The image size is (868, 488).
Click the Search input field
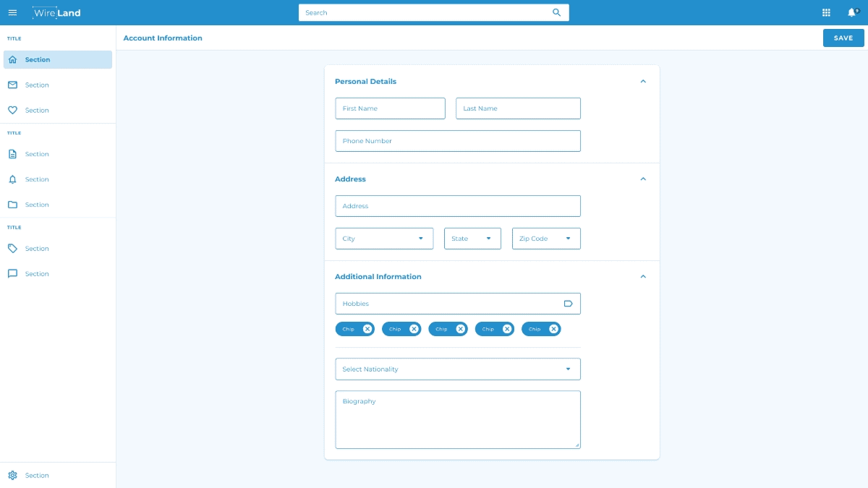coord(434,12)
